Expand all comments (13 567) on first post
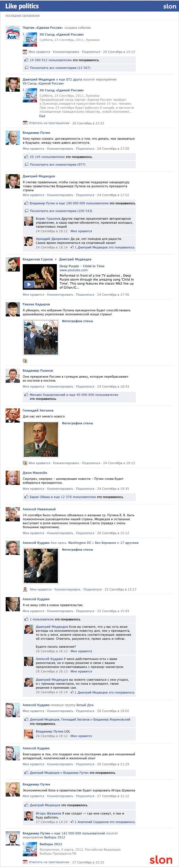179x868 pixels. 60,68
